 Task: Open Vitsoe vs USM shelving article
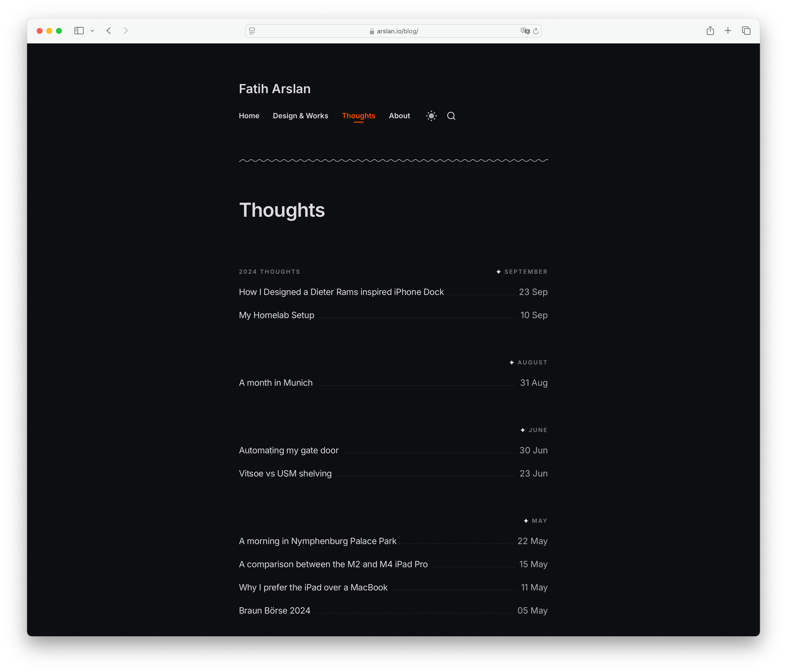(x=285, y=473)
